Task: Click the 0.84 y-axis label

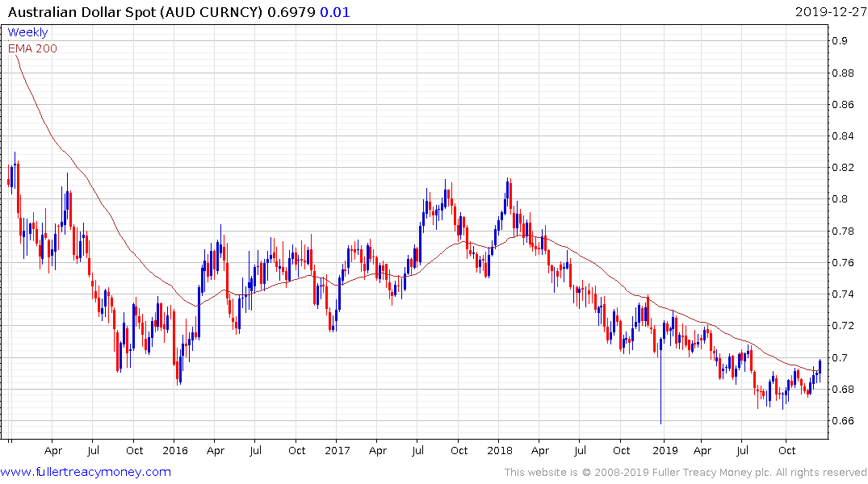Action: (843, 136)
